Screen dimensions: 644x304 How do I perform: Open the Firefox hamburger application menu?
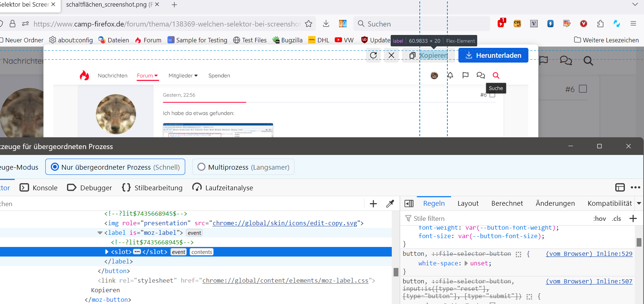633,24
